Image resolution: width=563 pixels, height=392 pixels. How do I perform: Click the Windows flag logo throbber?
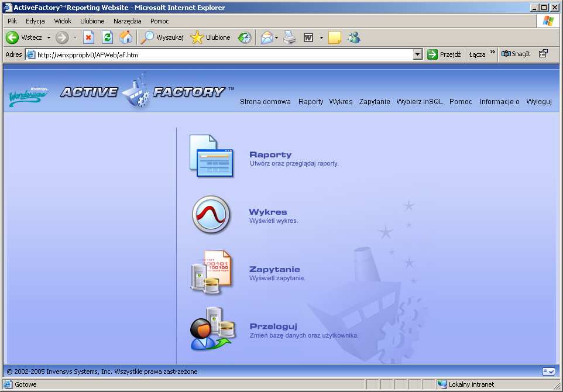(x=548, y=21)
